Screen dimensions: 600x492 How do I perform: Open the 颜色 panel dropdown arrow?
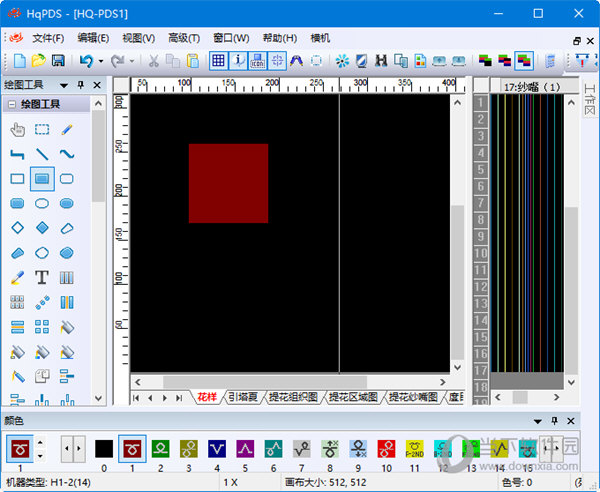(x=538, y=421)
